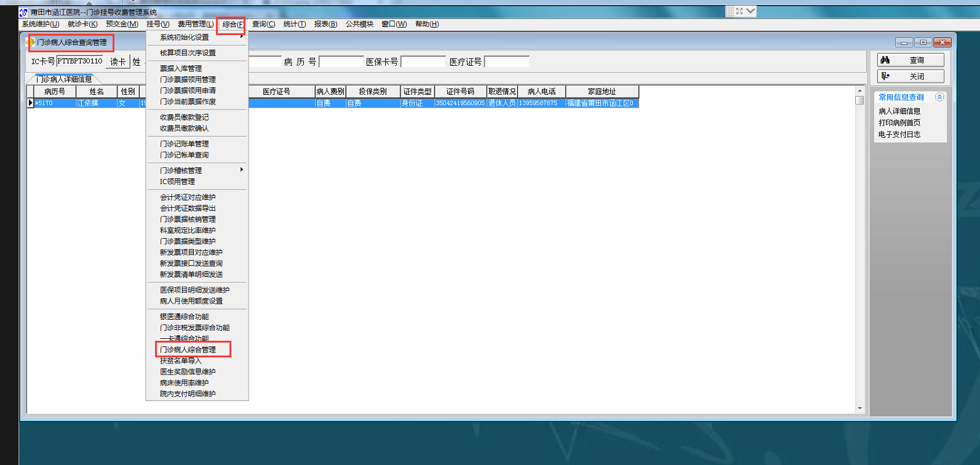Expand 系统初始化设置 submenu
The height and width of the screenshot is (465, 980).
pos(197,37)
